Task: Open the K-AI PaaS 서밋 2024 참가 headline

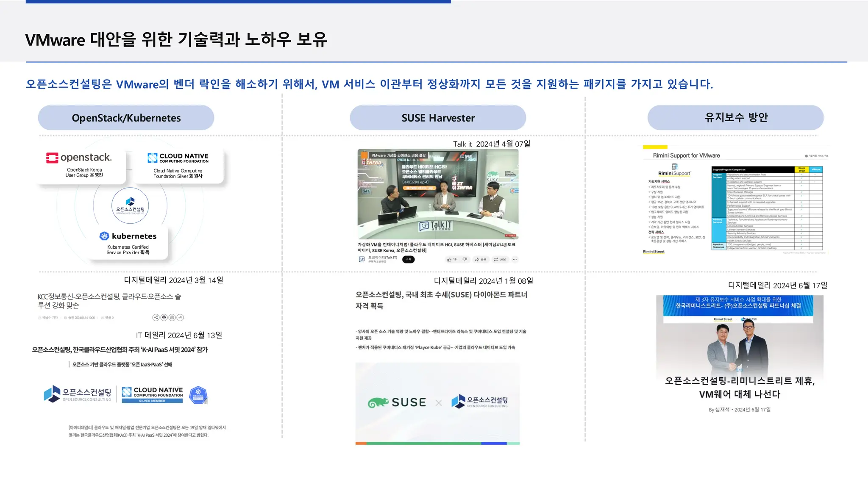Action: pyautogui.click(x=120, y=349)
